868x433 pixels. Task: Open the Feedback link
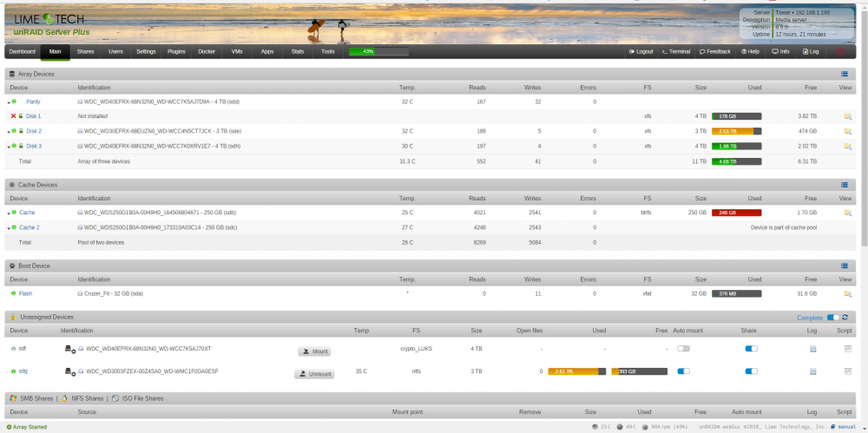click(715, 51)
